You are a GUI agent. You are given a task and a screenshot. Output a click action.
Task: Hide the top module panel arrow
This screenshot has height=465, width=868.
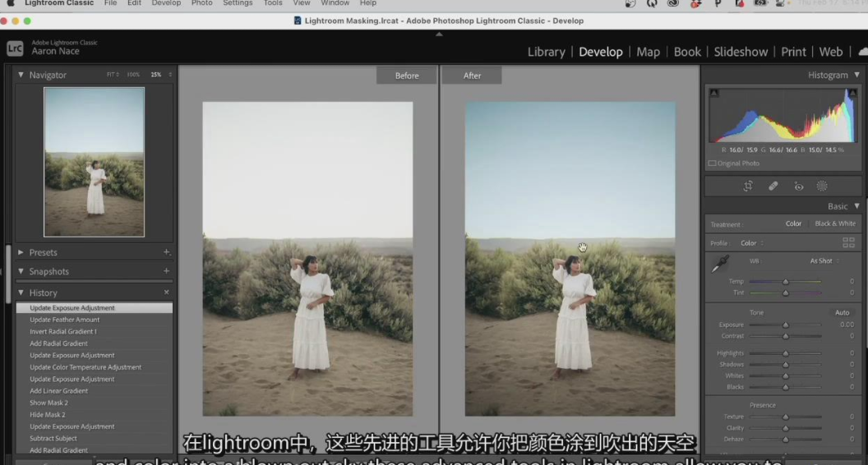click(x=439, y=35)
